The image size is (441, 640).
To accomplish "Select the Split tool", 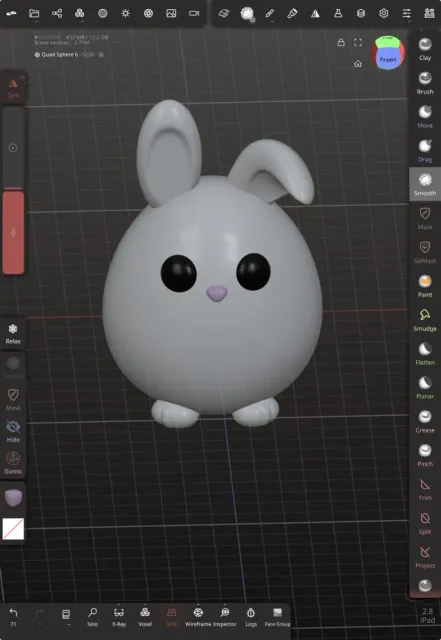I will pos(425,523).
